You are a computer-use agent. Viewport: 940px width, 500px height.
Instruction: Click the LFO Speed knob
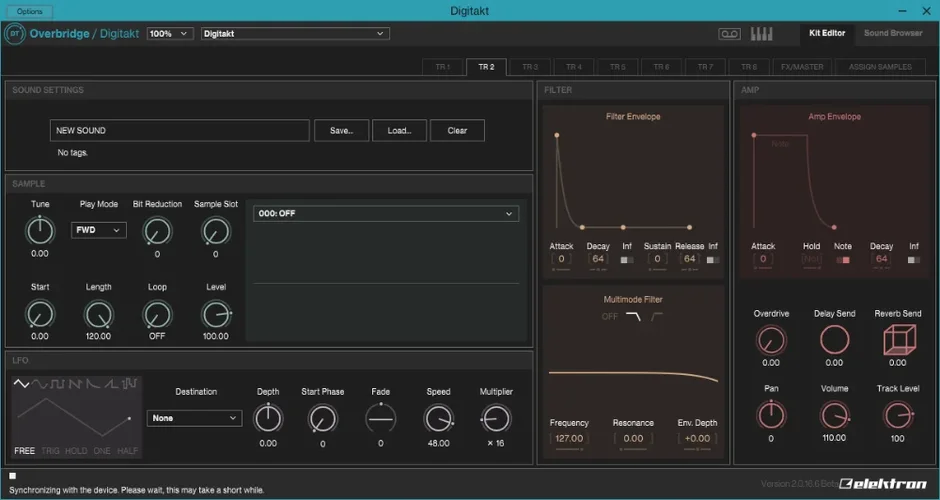438,418
